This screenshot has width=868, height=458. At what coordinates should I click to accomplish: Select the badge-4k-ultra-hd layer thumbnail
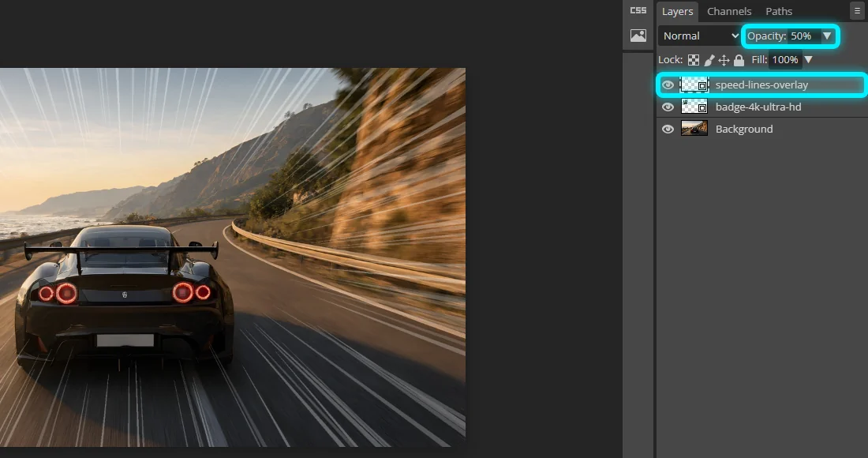click(694, 107)
